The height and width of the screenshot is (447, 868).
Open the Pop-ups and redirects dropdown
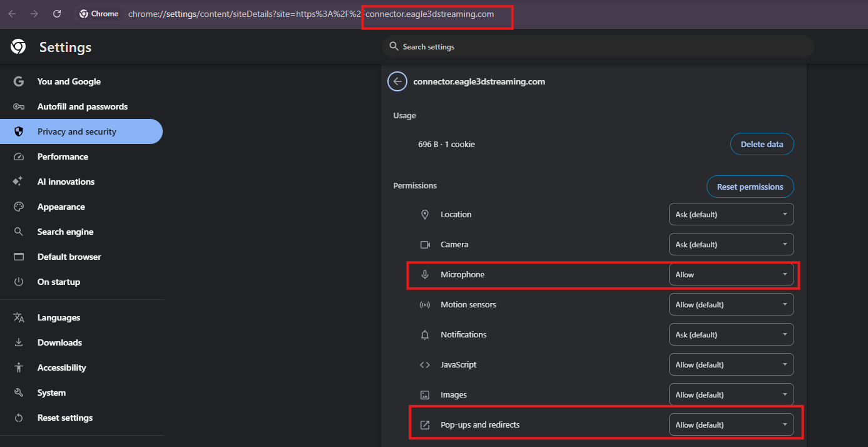click(731, 424)
